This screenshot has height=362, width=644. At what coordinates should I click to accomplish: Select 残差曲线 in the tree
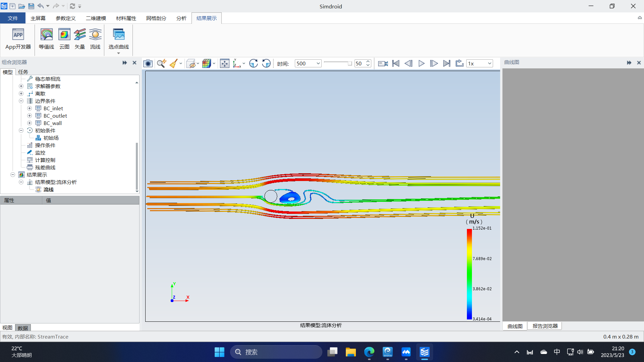pyautogui.click(x=45, y=167)
